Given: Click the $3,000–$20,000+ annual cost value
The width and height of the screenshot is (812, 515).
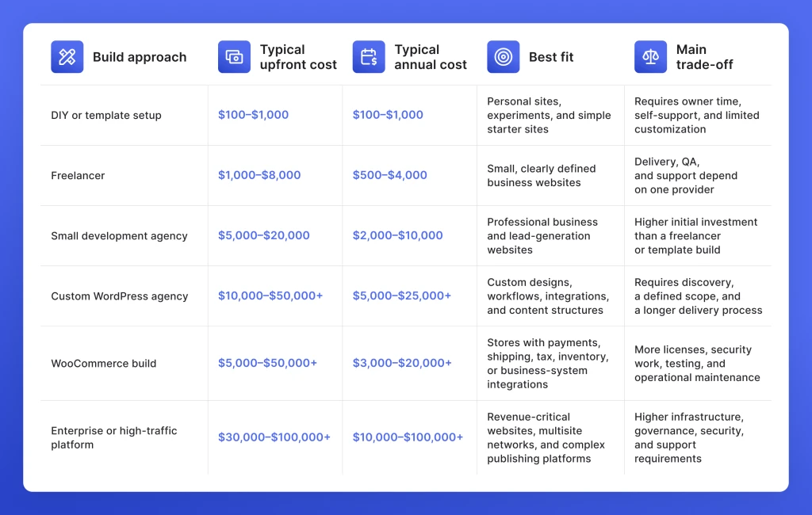Looking at the screenshot, I should [402, 363].
